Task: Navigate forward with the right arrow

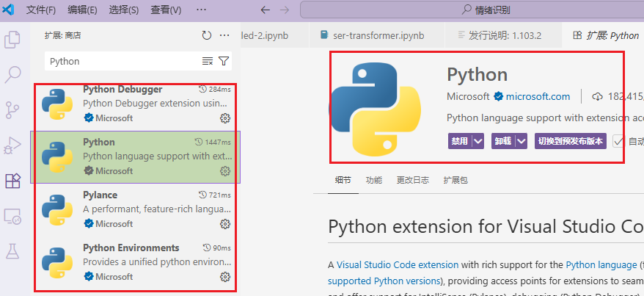Action: (x=286, y=10)
